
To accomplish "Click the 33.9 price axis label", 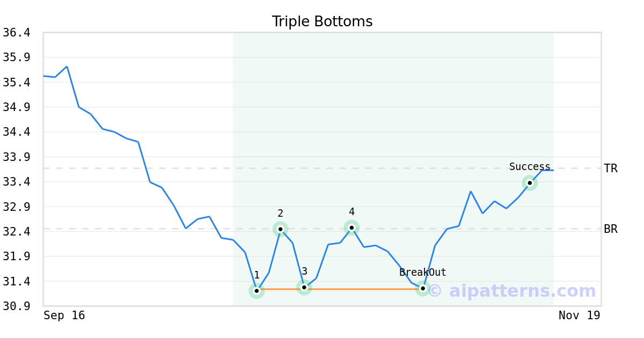I will [16, 157].
